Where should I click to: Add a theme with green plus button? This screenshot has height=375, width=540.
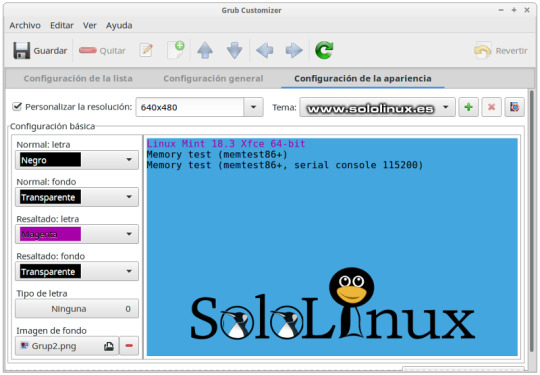point(468,107)
